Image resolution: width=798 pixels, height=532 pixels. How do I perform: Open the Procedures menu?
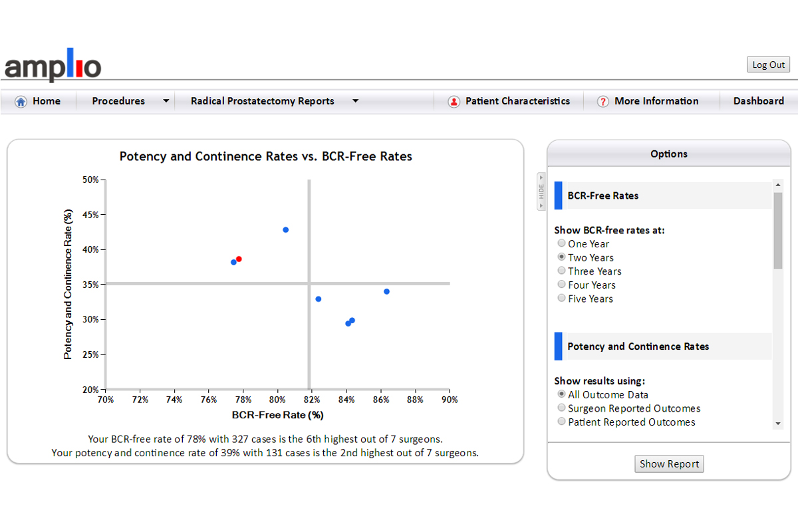pyautogui.click(x=118, y=101)
